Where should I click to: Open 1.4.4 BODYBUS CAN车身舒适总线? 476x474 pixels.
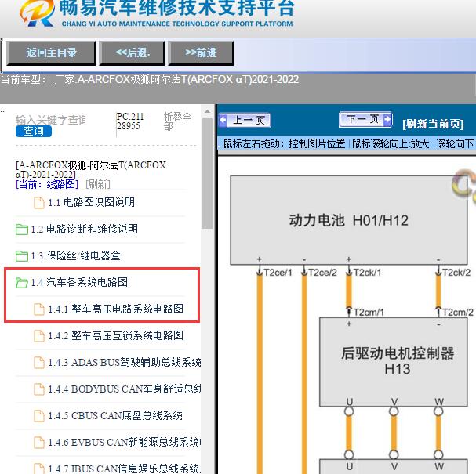[125, 389]
